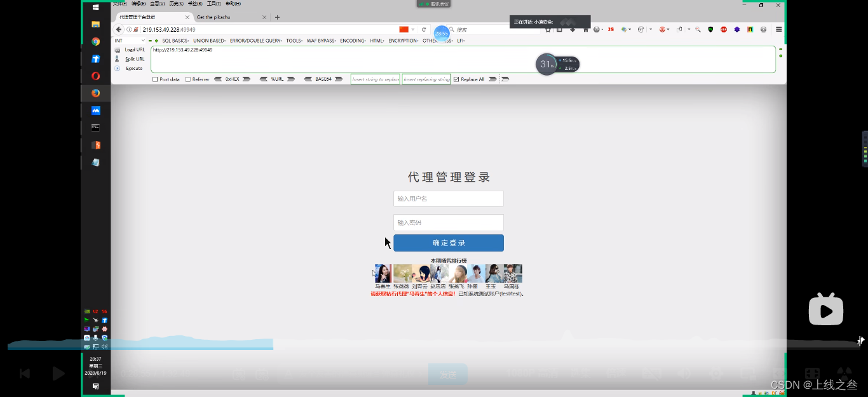Viewport: 868px width, 397px height.
Task: Launch Opera browser from the taskbar
Action: pos(95,76)
